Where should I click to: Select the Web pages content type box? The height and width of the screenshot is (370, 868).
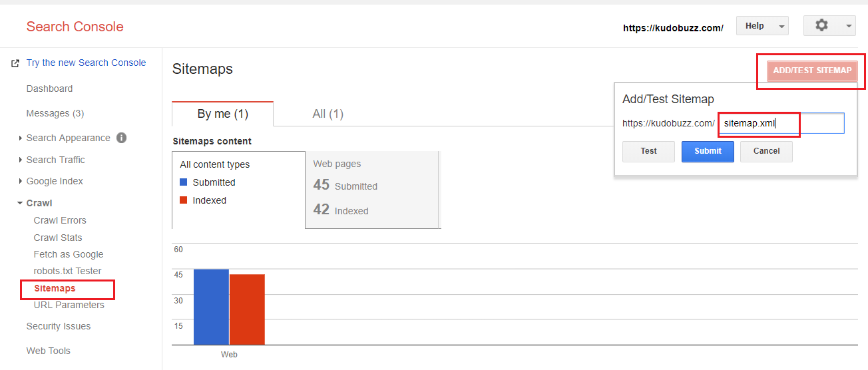point(372,190)
